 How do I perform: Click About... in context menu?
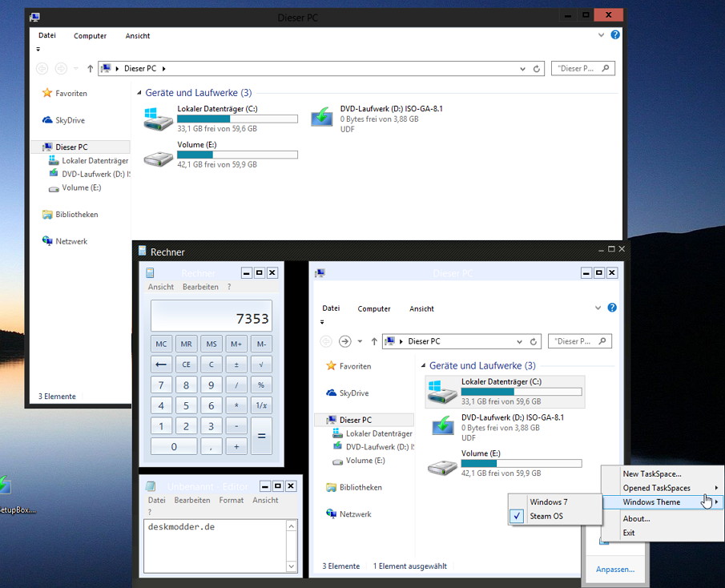point(663,518)
